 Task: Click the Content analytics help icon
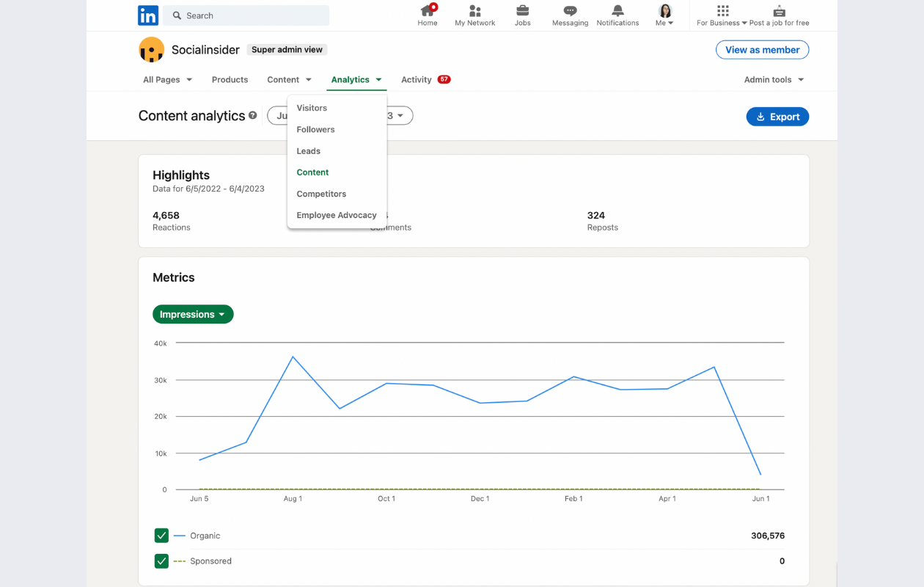pos(253,116)
